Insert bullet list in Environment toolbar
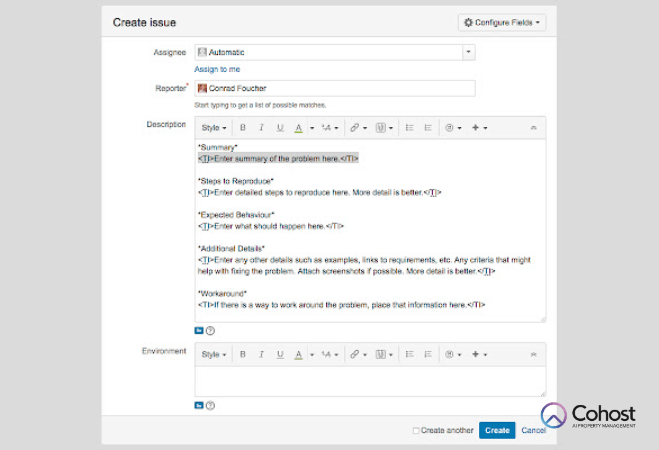Viewport: 659px width, 450px height. (x=409, y=355)
